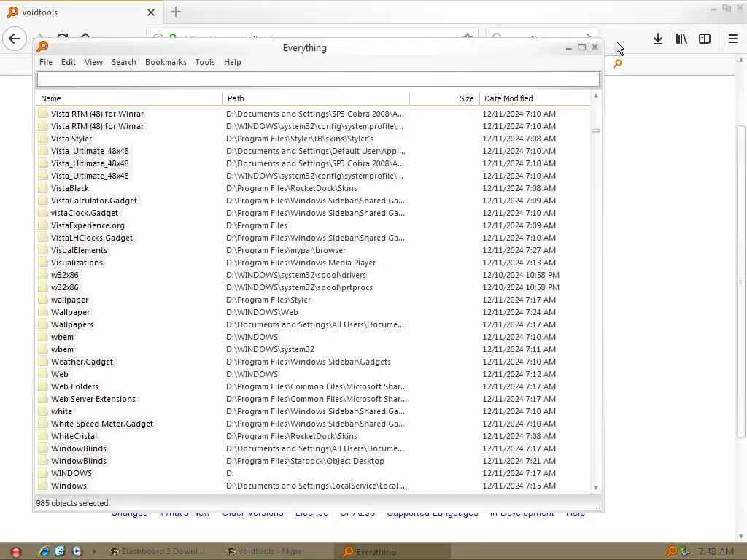The width and height of the screenshot is (747, 560).
Task: Click the Everything magnifier icon in title bar
Action: coord(42,47)
